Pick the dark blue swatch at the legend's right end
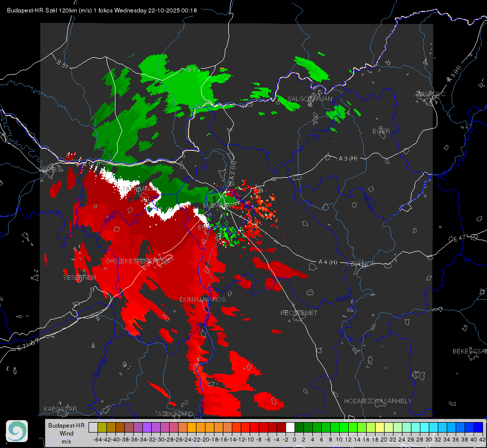The image size is (487, 448). [479, 427]
